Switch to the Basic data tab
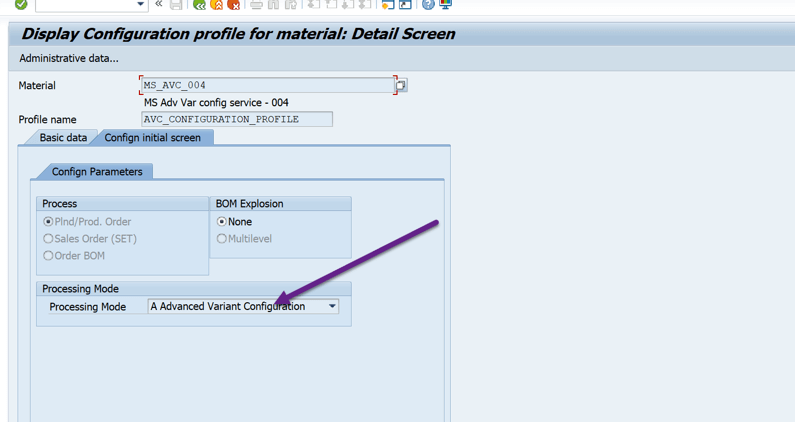Viewport: 798px width, 422px height. (63, 138)
